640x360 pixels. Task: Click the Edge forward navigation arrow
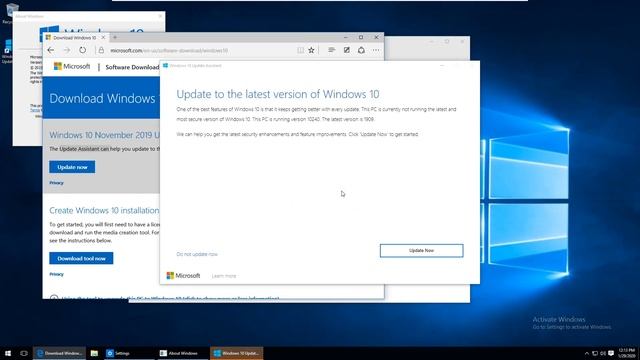click(x=67, y=50)
